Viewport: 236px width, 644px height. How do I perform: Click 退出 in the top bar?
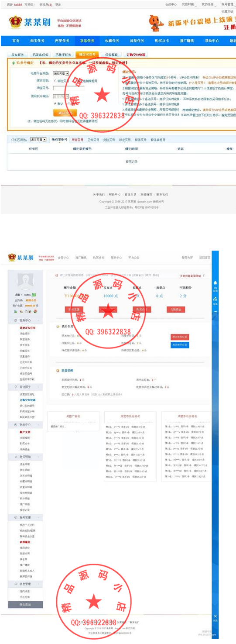click(58, 4)
